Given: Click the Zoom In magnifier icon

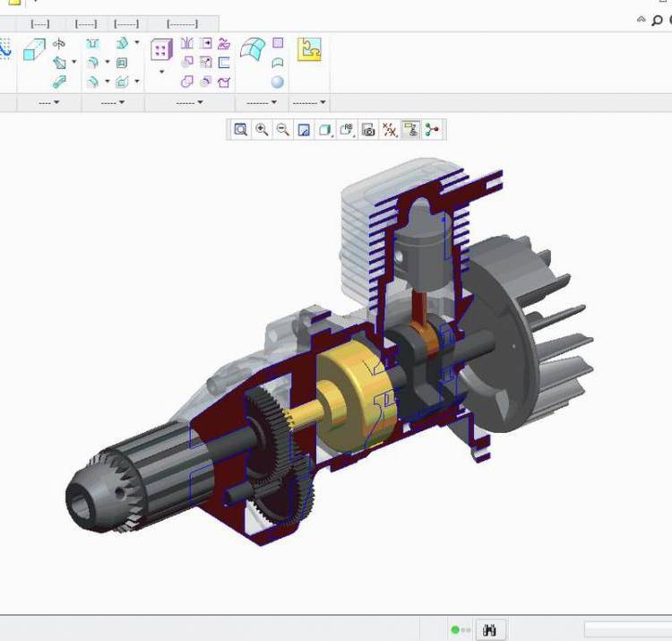Looking at the screenshot, I should 262,130.
